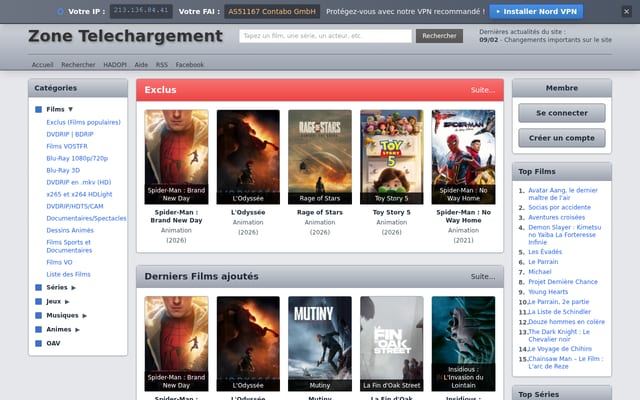The image size is (640, 400).
Task: Expand the Jeux category arrow
Action: [67, 302]
